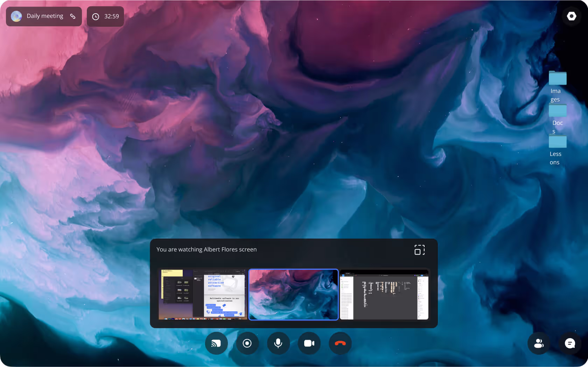Viewport: 588px width, 367px height.
Task: Start recording the meeting
Action: 247,343
